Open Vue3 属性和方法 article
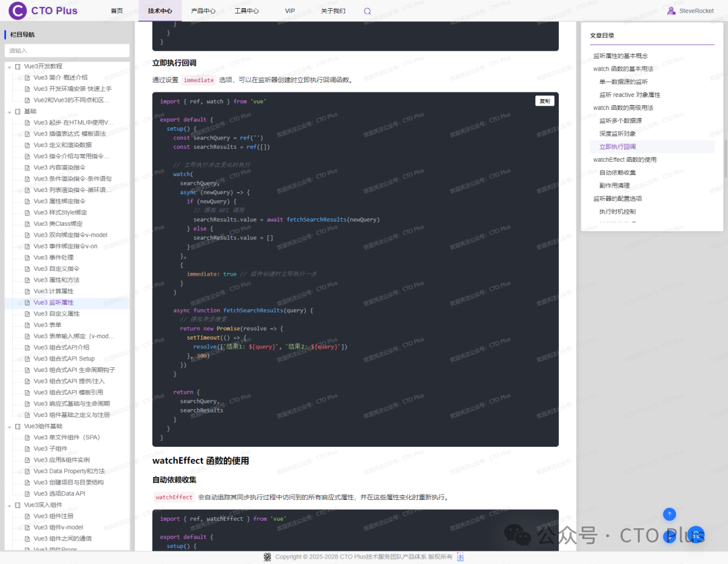The width and height of the screenshot is (728, 564). [56, 280]
